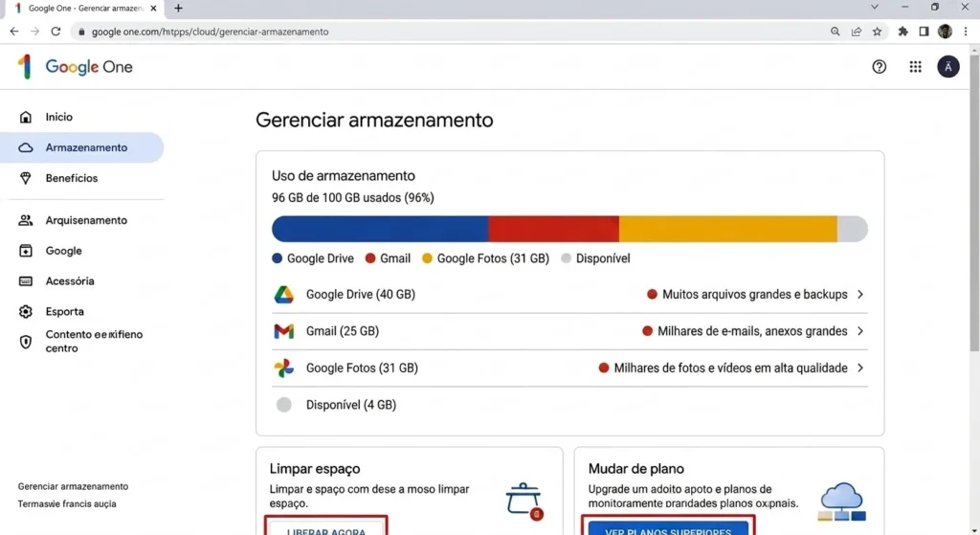Click the Google sidebar item icon
The height and width of the screenshot is (535, 980).
pyautogui.click(x=26, y=251)
